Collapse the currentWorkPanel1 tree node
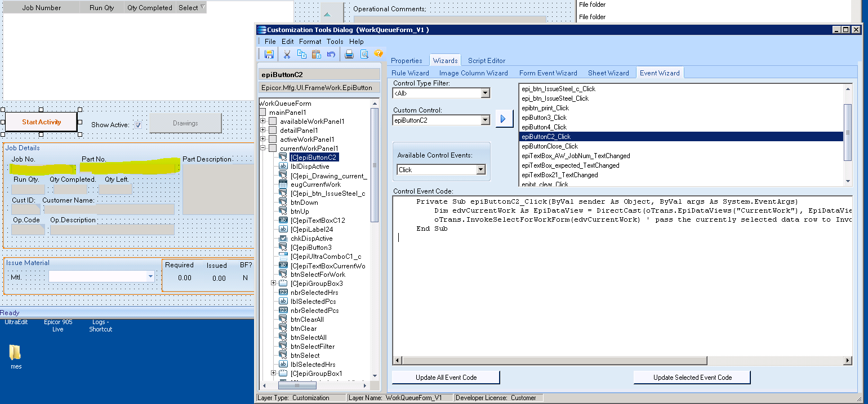The height and width of the screenshot is (404, 868). [263, 149]
